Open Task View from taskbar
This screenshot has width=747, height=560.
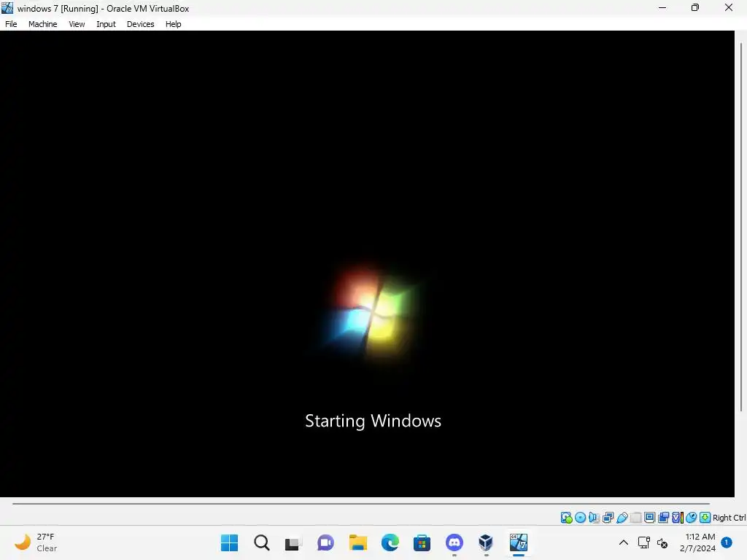[293, 542]
